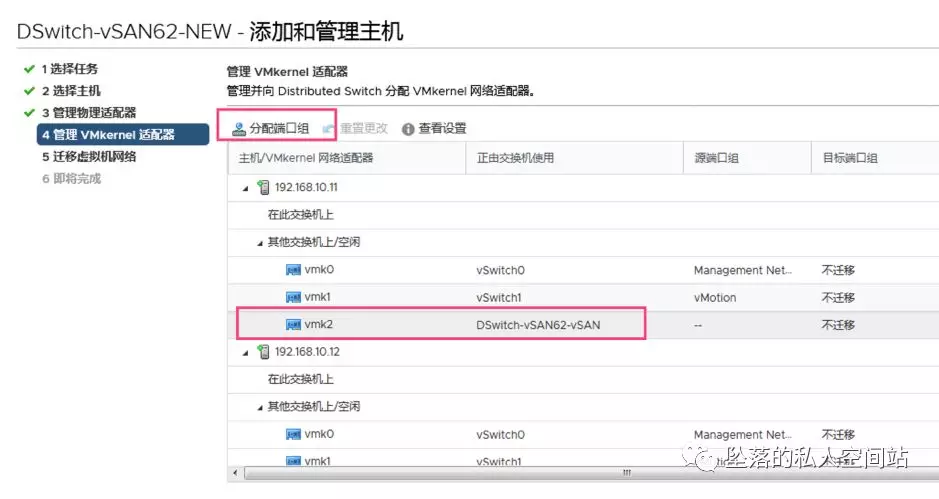Click the DSwitch-vSAN62-vSAN cell
This screenshot has height=499, width=939.
538,325
